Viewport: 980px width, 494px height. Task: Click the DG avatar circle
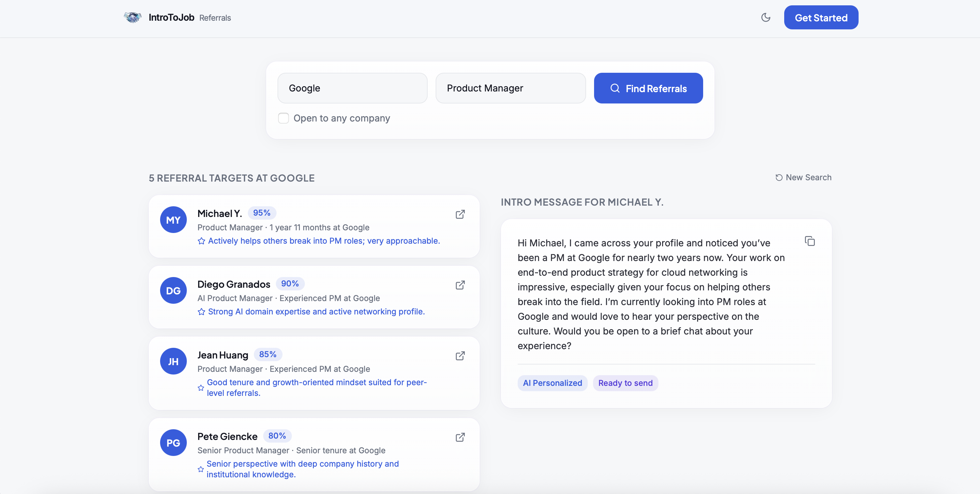(x=173, y=291)
